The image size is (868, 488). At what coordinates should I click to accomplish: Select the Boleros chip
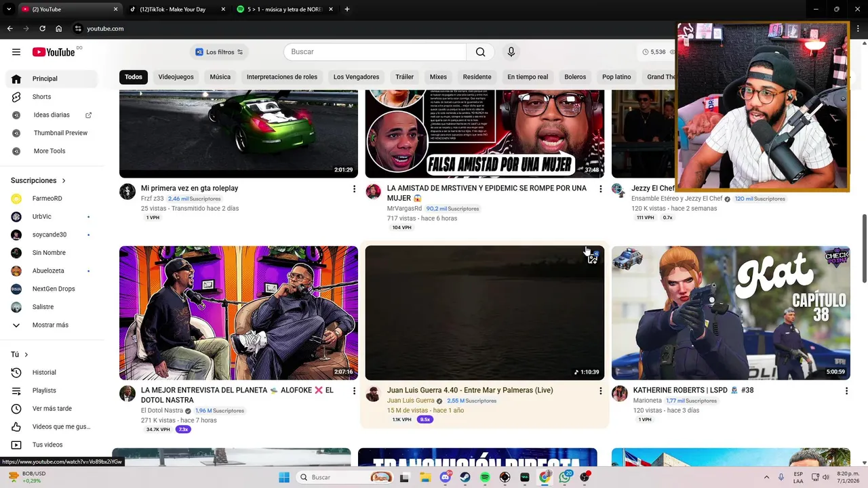point(575,77)
